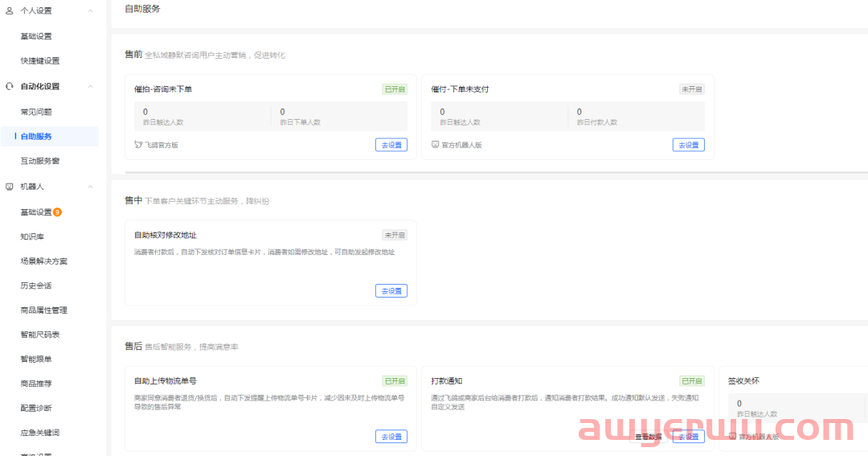Screen dimensions: 868x456
Task: Open 互动服务窗 in the sidebar
Action: coord(40,161)
